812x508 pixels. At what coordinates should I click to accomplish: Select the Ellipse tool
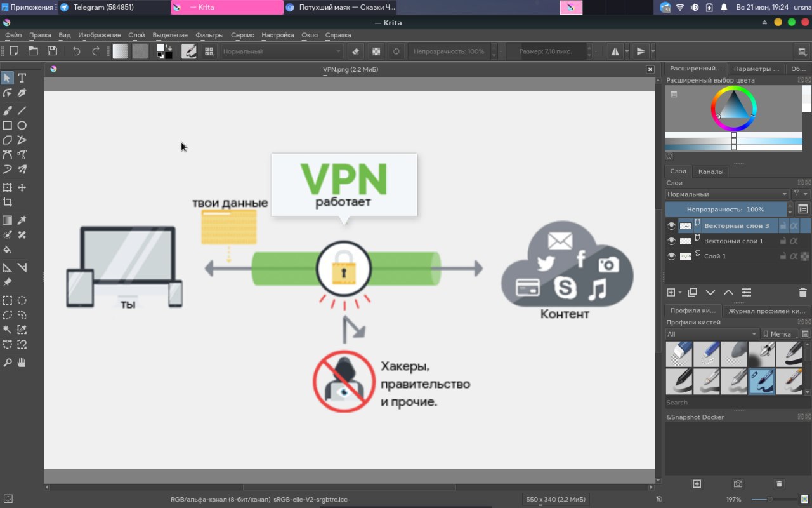pyautogui.click(x=22, y=125)
